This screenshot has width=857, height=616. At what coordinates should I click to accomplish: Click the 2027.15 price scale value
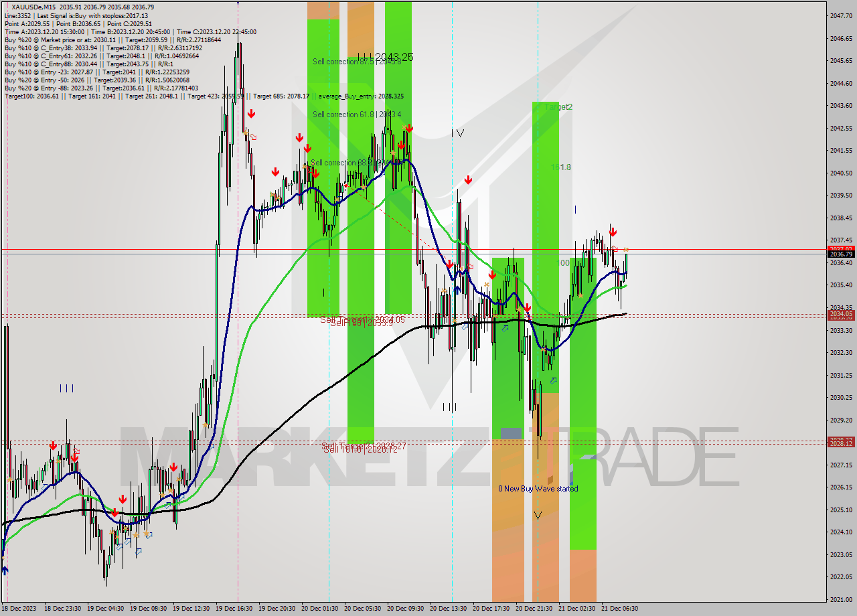pyautogui.click(x=841, y=465)
